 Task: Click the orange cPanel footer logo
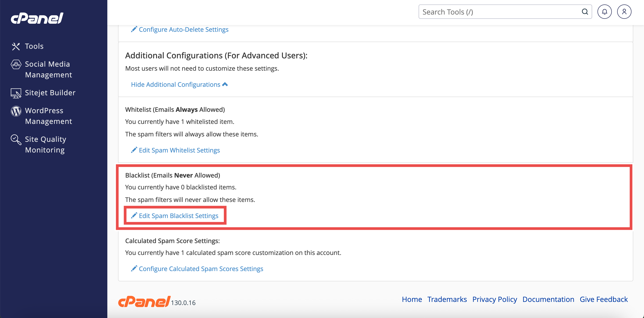(x=144, y=301)
